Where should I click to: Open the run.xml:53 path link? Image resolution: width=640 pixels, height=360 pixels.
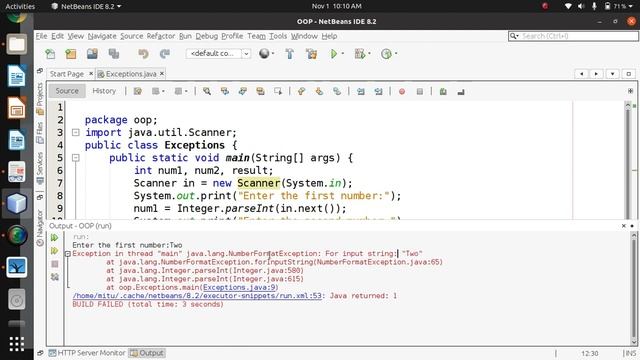[x=197, y=296]
